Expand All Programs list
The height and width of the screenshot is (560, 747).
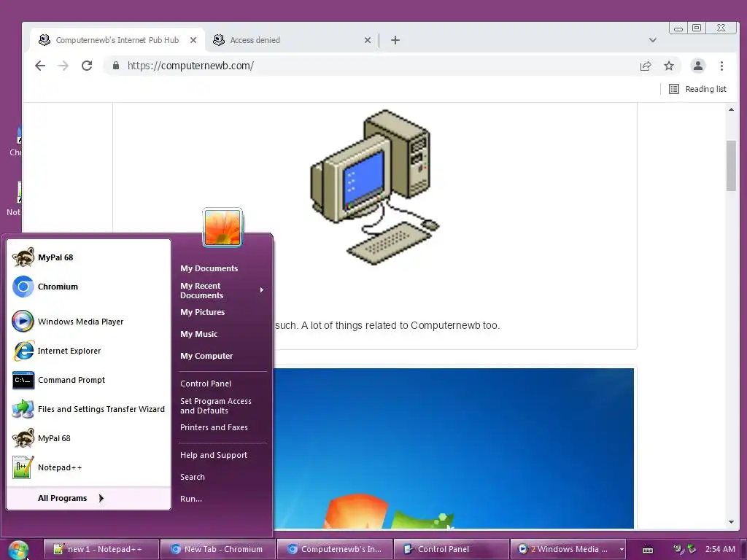[x=88, y=498]
